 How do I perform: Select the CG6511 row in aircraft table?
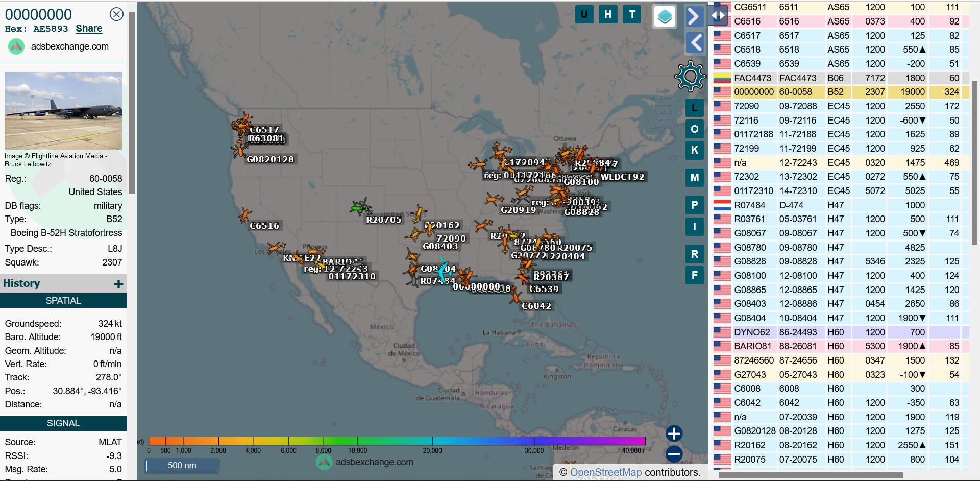(841, 7)
